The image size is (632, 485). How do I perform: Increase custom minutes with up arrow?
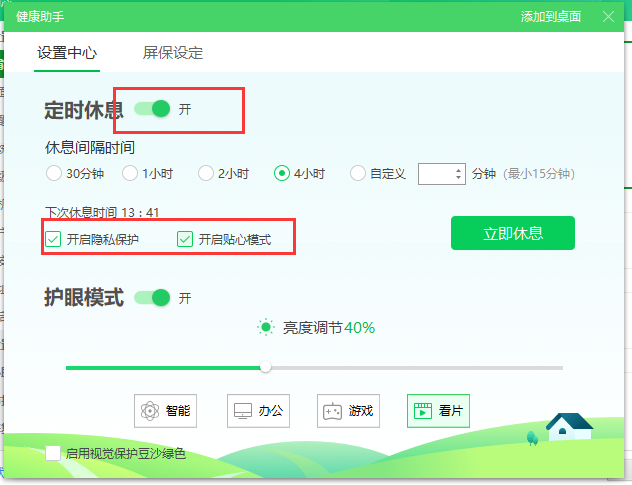(458, 170)
